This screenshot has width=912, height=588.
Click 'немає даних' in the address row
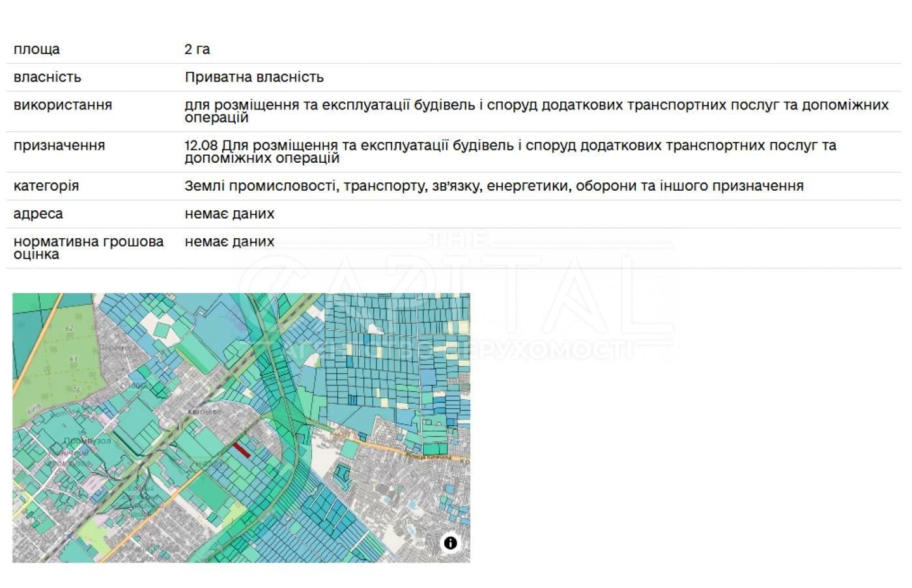coord(229,214)
